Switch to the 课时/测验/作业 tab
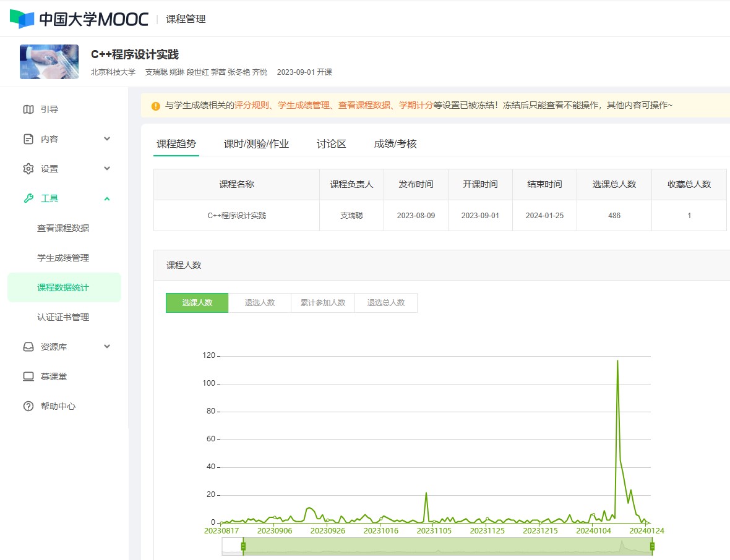This screenshot has width=730, height=560. click(x=256, y=144)
